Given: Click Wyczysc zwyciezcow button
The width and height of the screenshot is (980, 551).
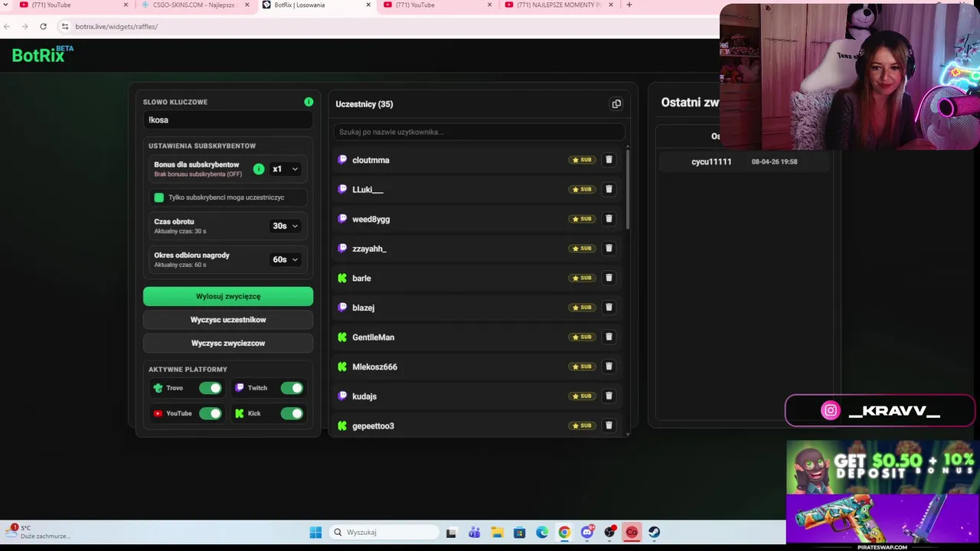Looking at the screenshot, I should pyautogui.click(x=228, y=344).
